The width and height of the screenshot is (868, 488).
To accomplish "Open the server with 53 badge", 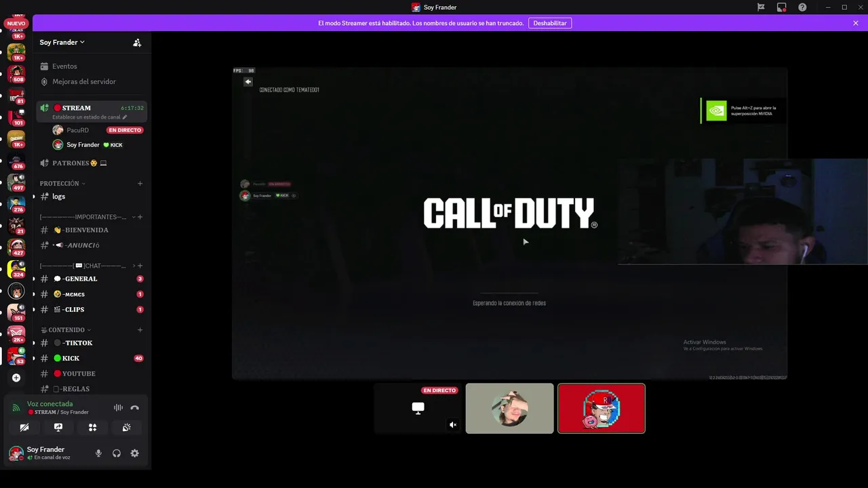I will 16,356.
